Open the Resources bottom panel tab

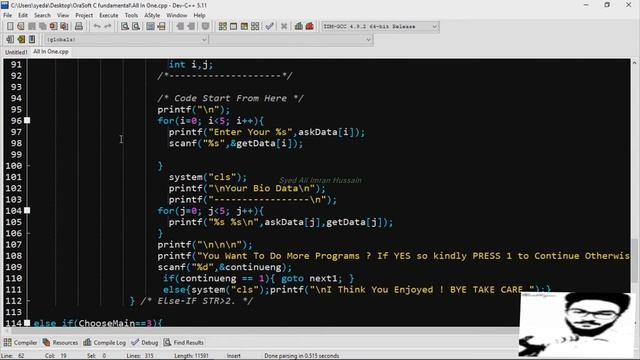[x=60, y=342]
